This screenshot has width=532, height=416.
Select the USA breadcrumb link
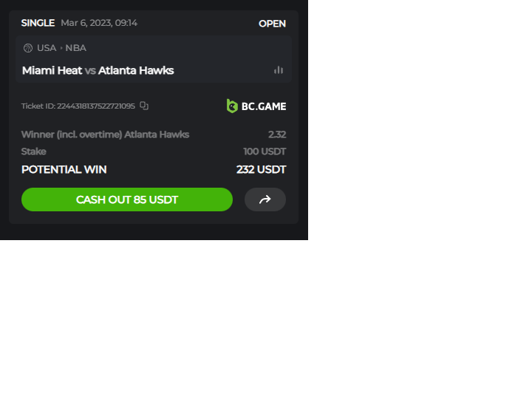click(47, 48)
